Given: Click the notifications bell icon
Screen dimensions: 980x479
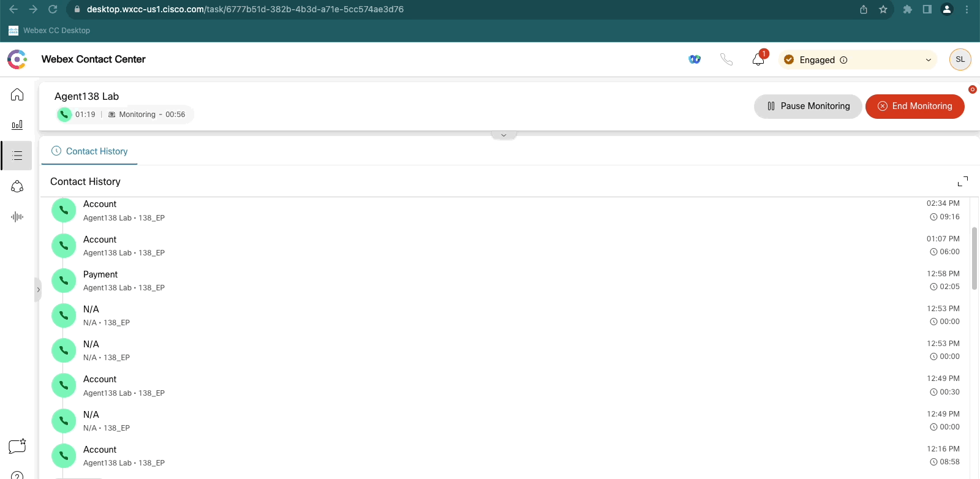Looking at the screenshot, I should pyautogui.click(x=758, y=59).
